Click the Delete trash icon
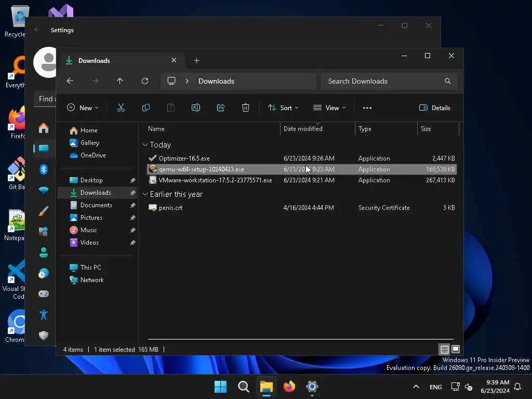The image size is (532, 399). pos(246,108)
